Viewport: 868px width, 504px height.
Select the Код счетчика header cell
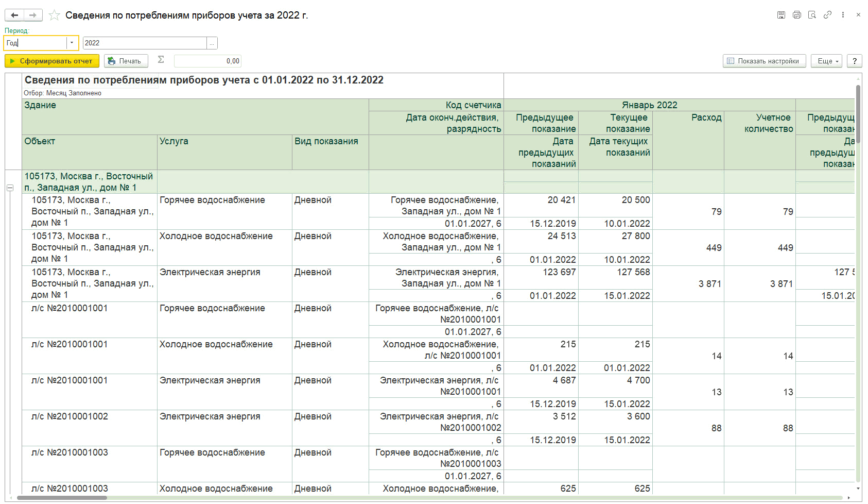436,105
